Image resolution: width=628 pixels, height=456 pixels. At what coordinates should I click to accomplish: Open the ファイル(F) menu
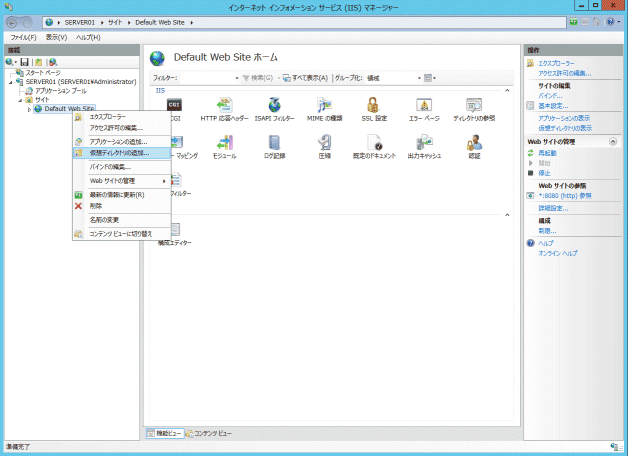point(23,37)
